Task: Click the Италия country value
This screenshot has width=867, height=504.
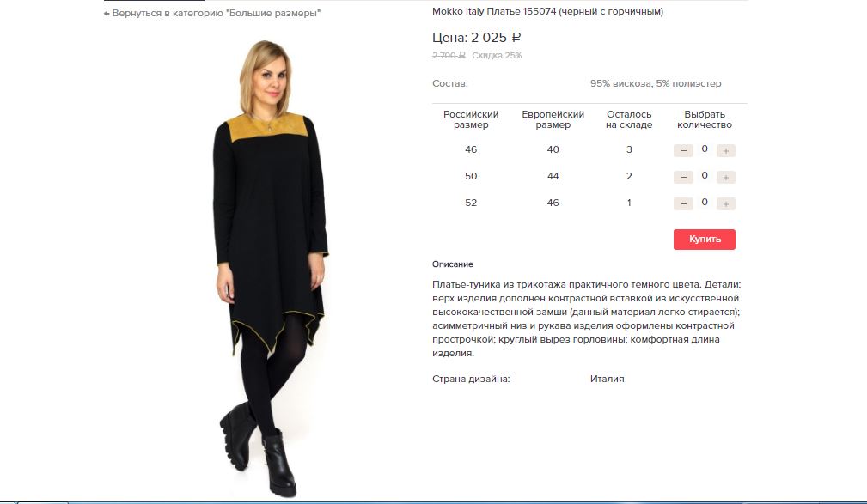Action: (607, 379)
